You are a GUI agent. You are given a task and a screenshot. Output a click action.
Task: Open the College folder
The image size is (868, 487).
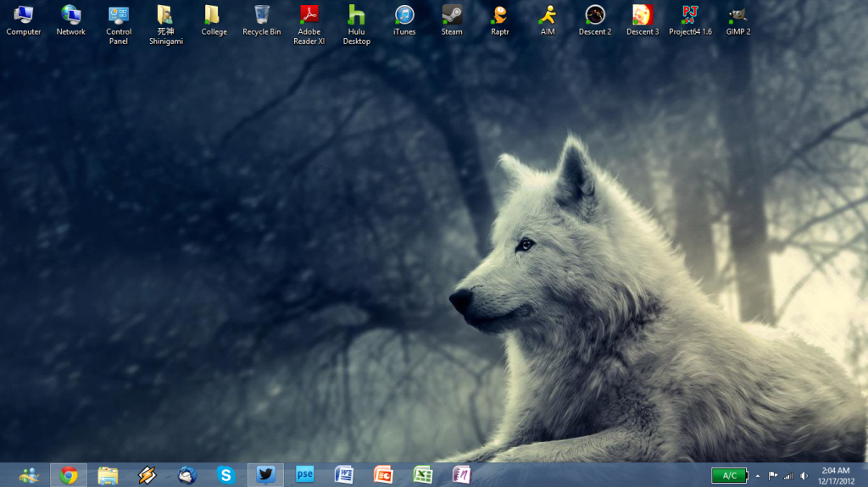click(x=214, y=20)
